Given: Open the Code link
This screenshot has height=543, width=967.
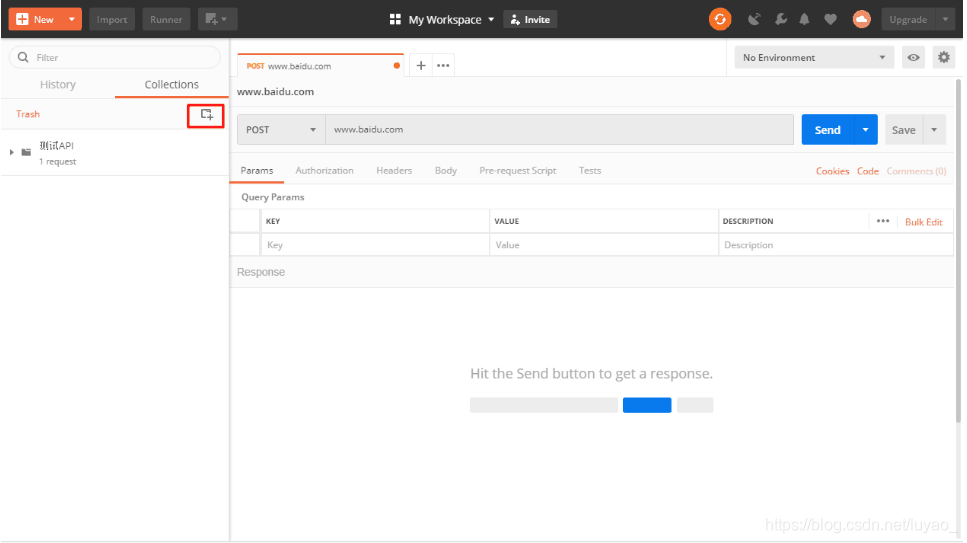Looking at the screenshot, I should point(868,172).
